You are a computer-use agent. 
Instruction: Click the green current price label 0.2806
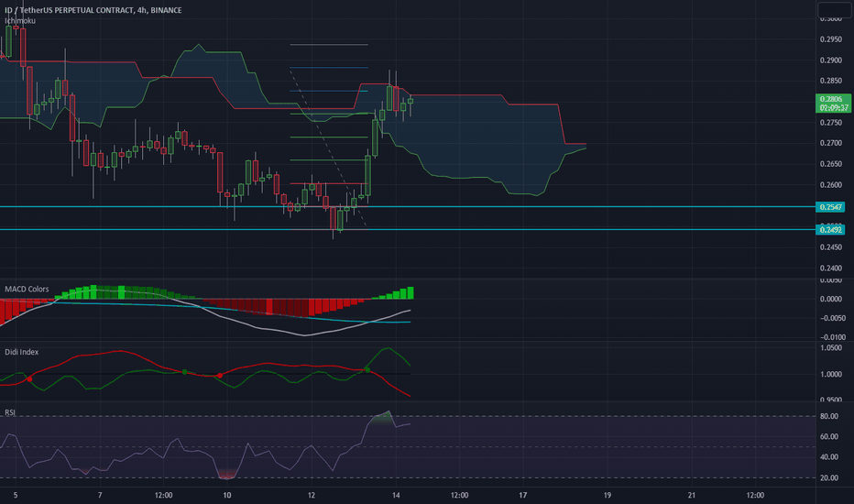coord(833,103)
